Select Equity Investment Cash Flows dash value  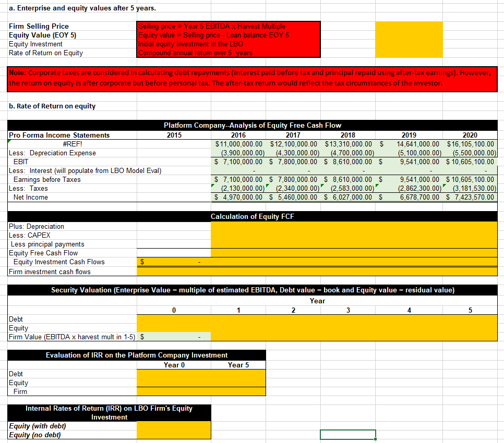[x=174, y=262]
